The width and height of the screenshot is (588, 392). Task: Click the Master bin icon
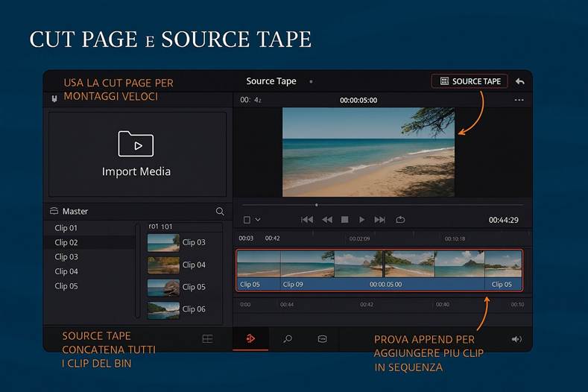tap(54, 211)
